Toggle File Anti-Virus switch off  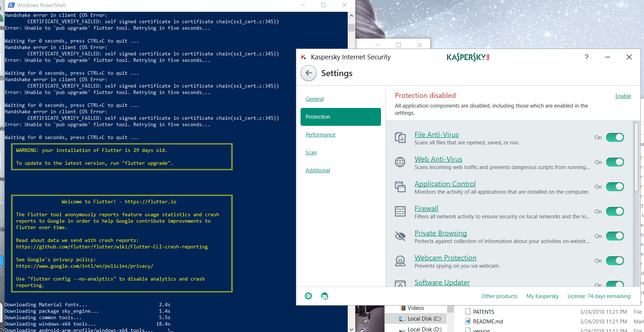click(x=615, y=138)
